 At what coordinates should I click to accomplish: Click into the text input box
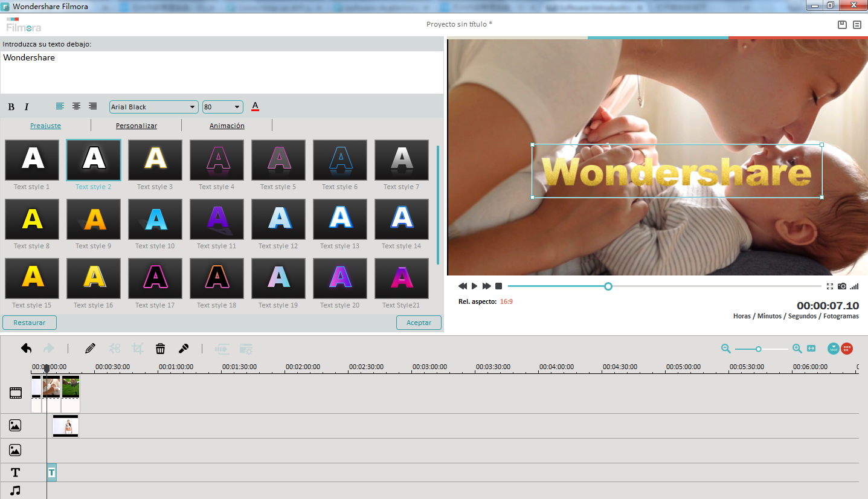222,72
